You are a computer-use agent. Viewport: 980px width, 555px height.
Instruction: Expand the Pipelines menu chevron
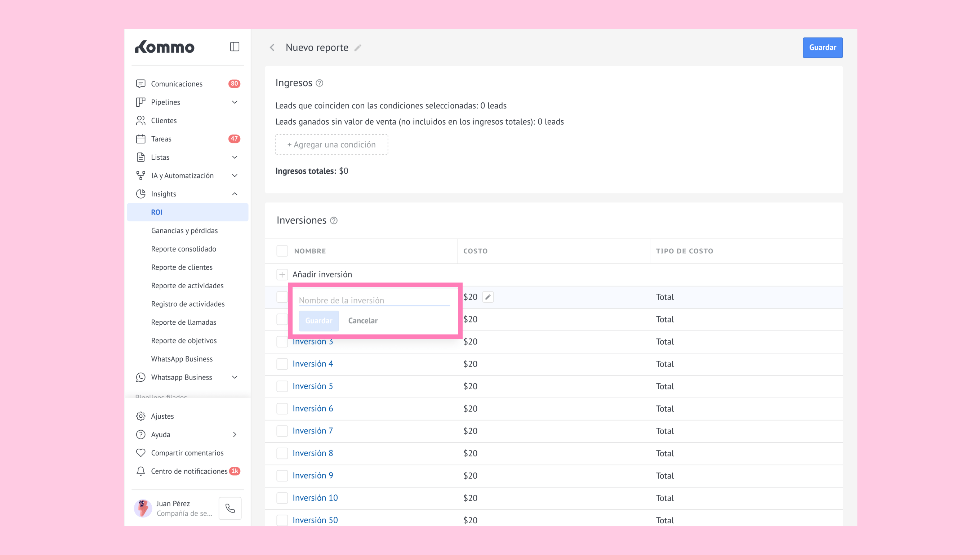[x=235, y=102]
